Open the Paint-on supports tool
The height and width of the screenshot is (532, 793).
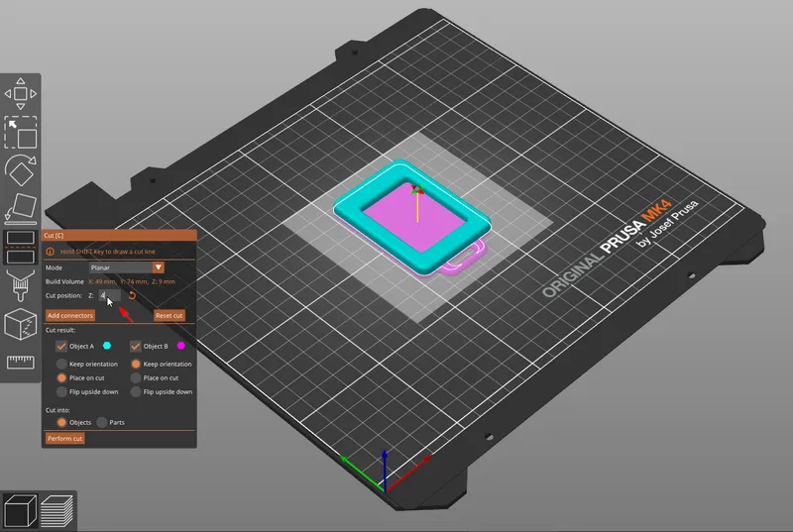point(20,285)
